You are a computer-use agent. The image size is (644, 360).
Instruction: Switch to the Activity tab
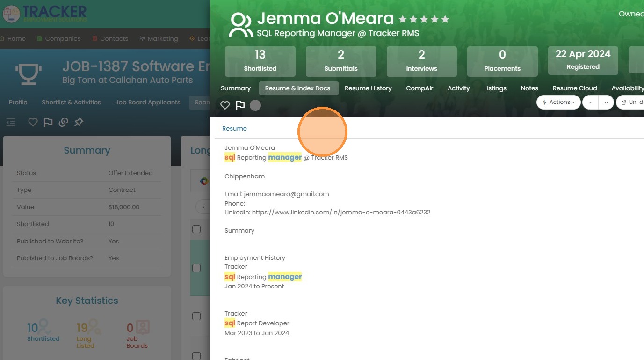click(x=459, y=88)
